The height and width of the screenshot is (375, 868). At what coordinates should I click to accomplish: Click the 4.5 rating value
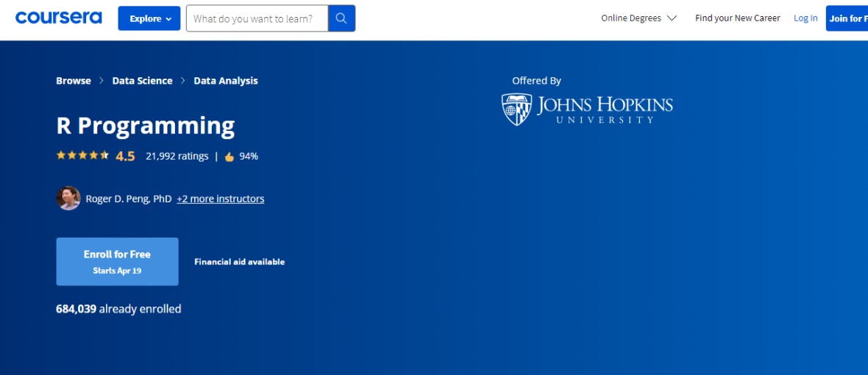(125, 156)
